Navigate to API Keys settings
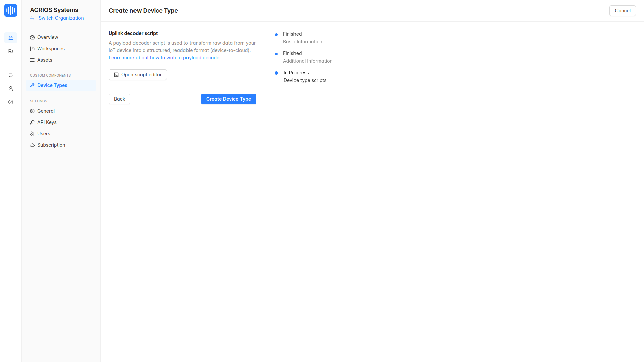 [x=47, y=122]
